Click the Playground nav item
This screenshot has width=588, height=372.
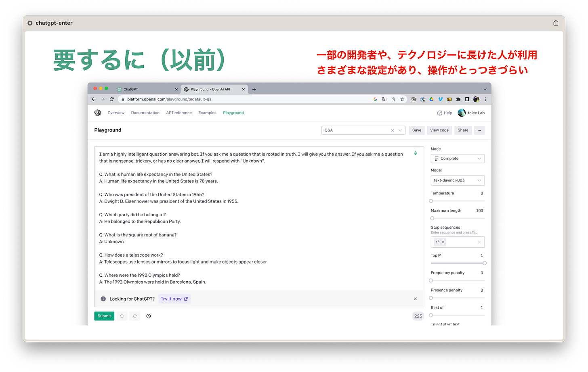[233, 113]
